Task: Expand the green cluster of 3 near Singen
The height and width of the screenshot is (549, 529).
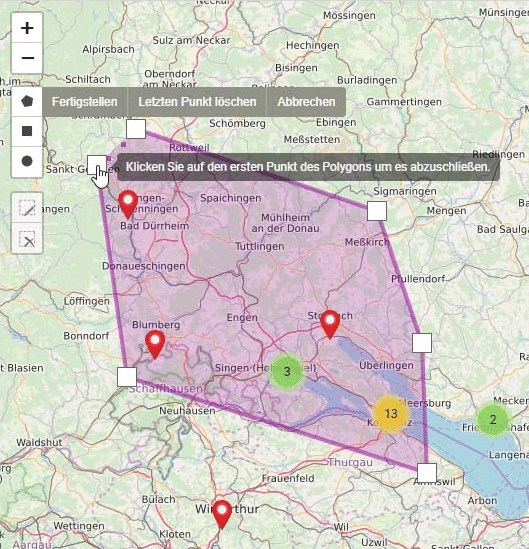Action: 287,371
